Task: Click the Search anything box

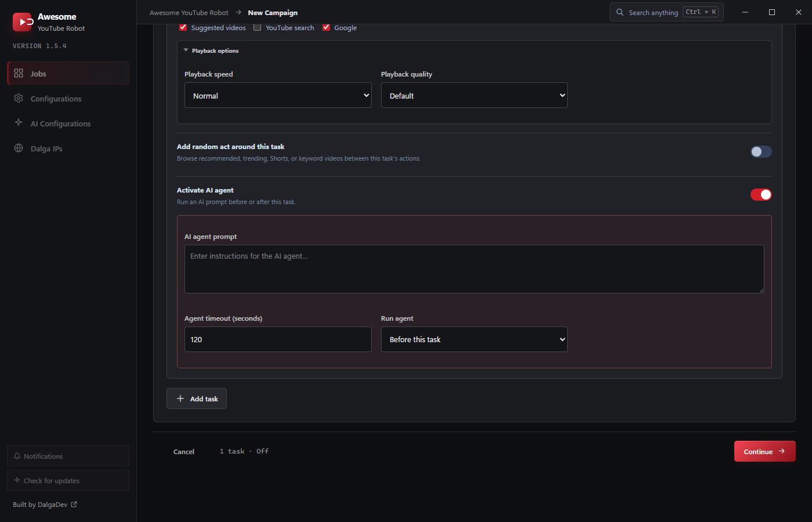Action: [666, 12]
